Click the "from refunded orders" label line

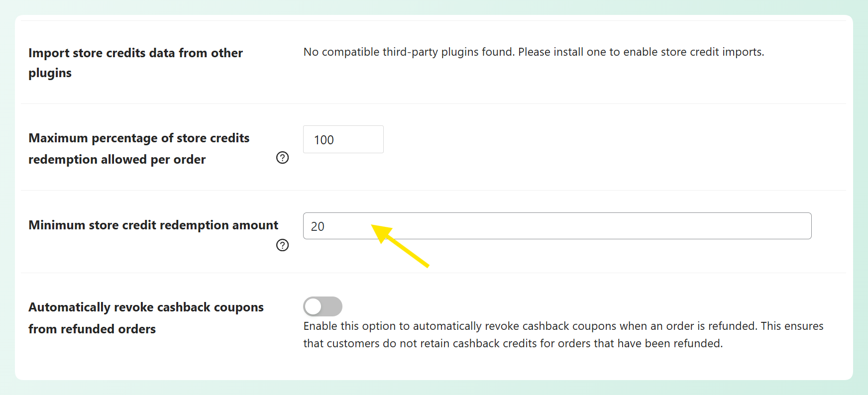92,329
